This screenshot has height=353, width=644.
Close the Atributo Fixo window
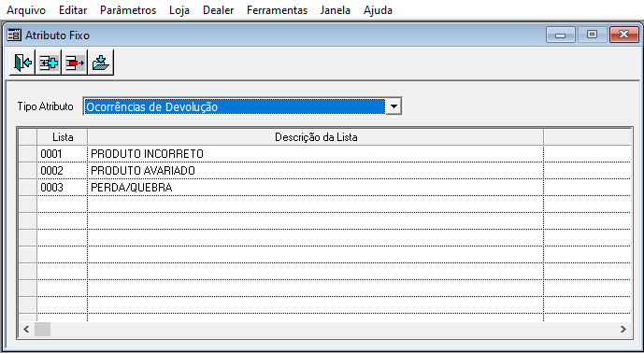point(623,35)
